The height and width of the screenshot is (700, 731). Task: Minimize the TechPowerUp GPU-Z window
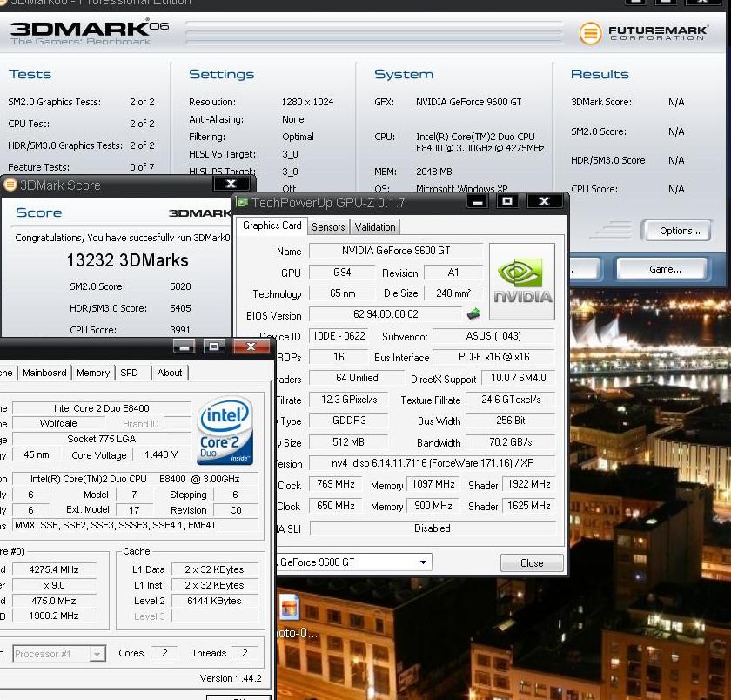pos(478,201)
